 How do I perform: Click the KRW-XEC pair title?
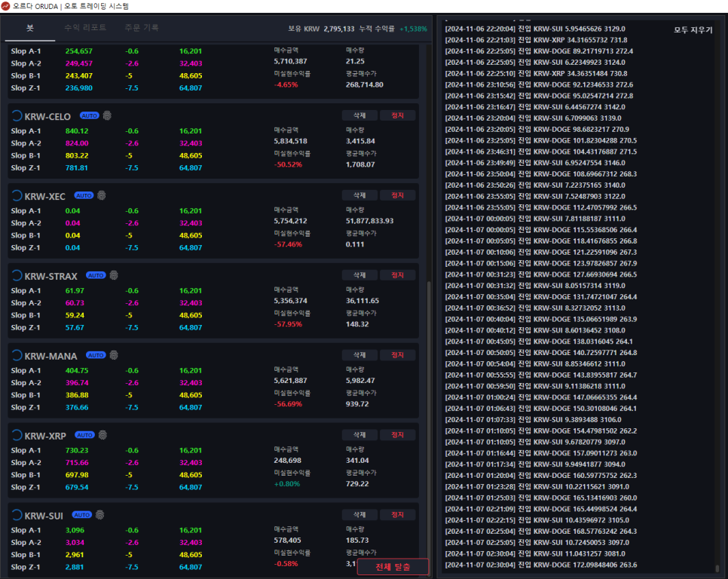click(44, 197)
